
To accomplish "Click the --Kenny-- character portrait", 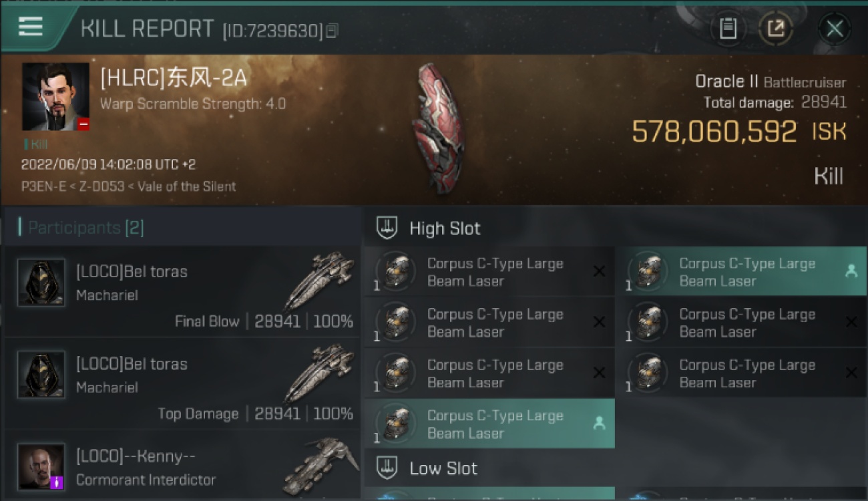I will coord(41,466).
